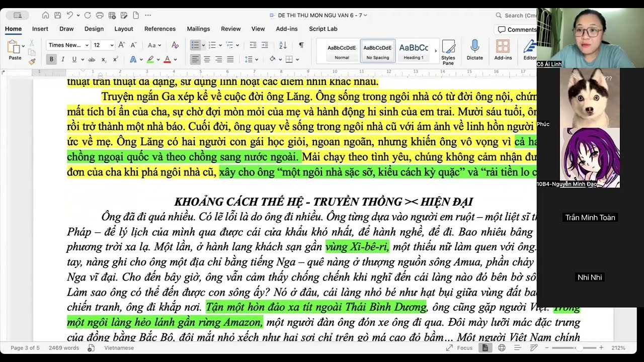Open the Review tab
The height and width of the screenshot is (362, 644).
point(231,29)
